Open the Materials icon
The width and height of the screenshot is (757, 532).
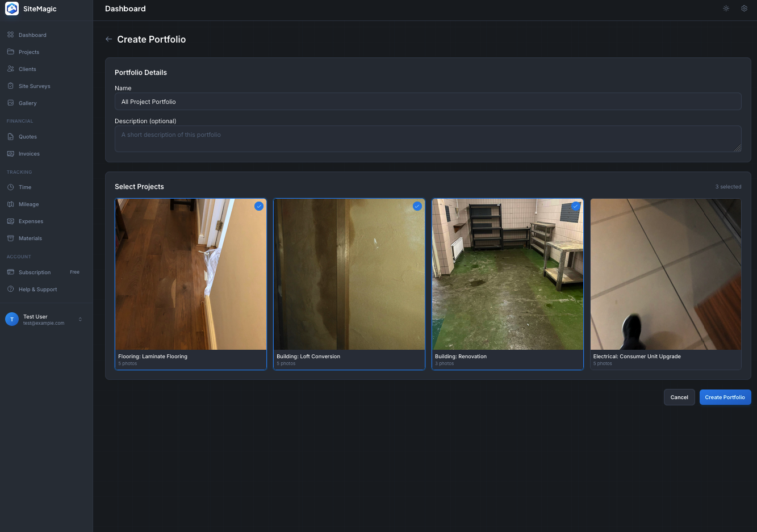point(10,238)
